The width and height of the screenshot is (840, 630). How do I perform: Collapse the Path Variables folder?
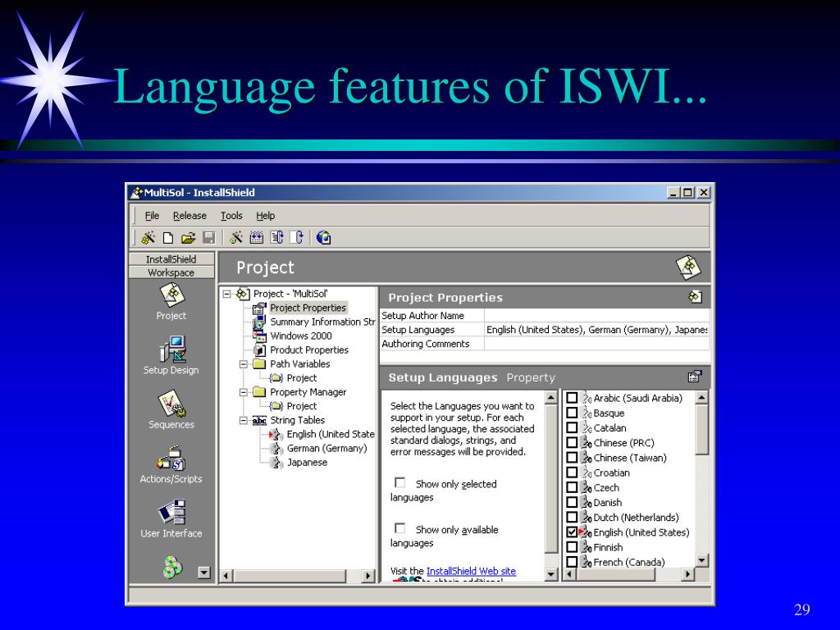click(x=244, y=363)
